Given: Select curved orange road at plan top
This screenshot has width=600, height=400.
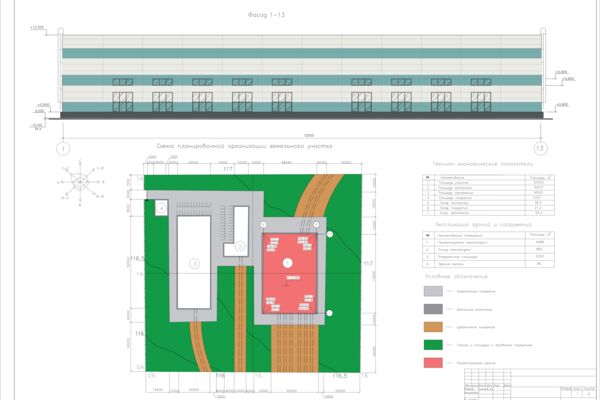Looking at the screenshot, I should click(317, 195).
